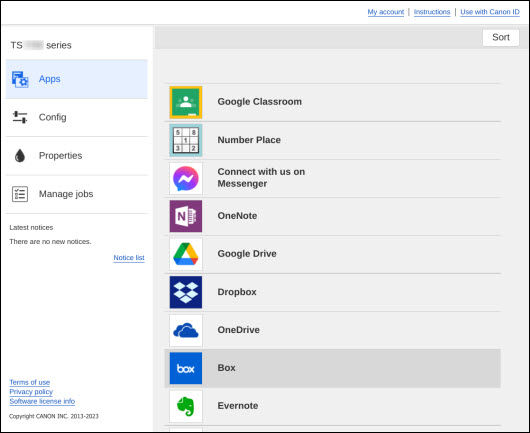The image size is (530, 433).
Task: Open the Google Classroom app icon
Action: click(186, 102)
